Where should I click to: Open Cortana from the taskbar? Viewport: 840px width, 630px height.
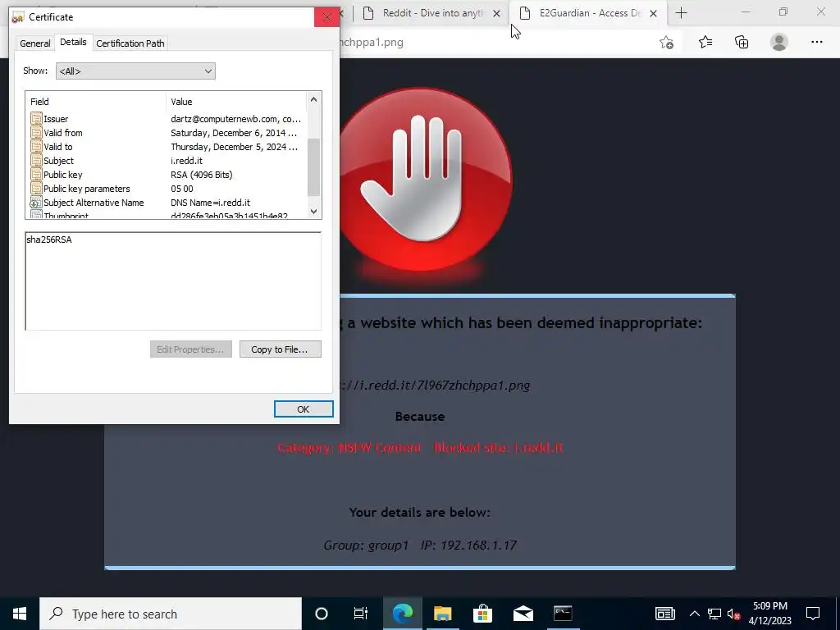pyautogui.click(x=322, y=614)
